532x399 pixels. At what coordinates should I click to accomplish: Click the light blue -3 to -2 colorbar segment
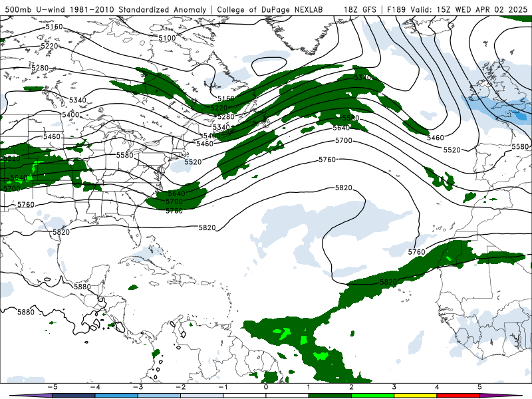pos(159,396)
